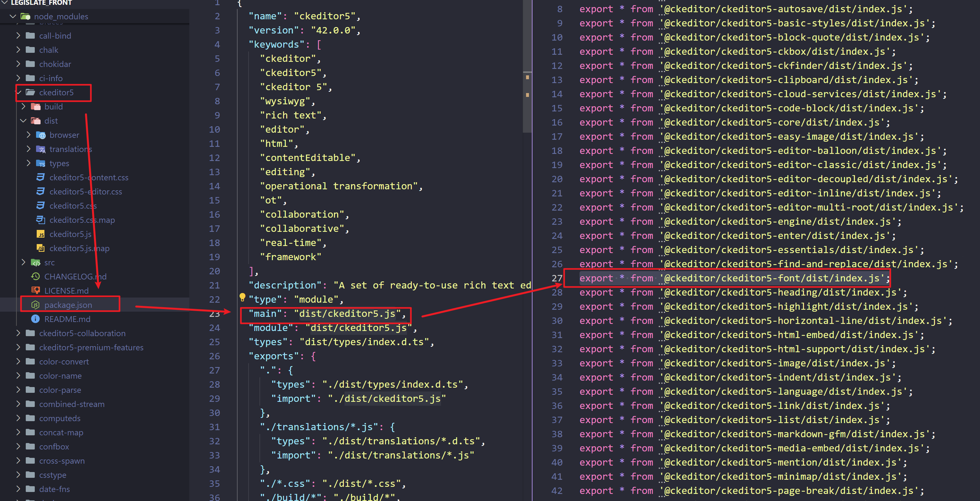Click the lightbulb quick-fix icon
The image size is (980, 501).
[x=242, y=297]
